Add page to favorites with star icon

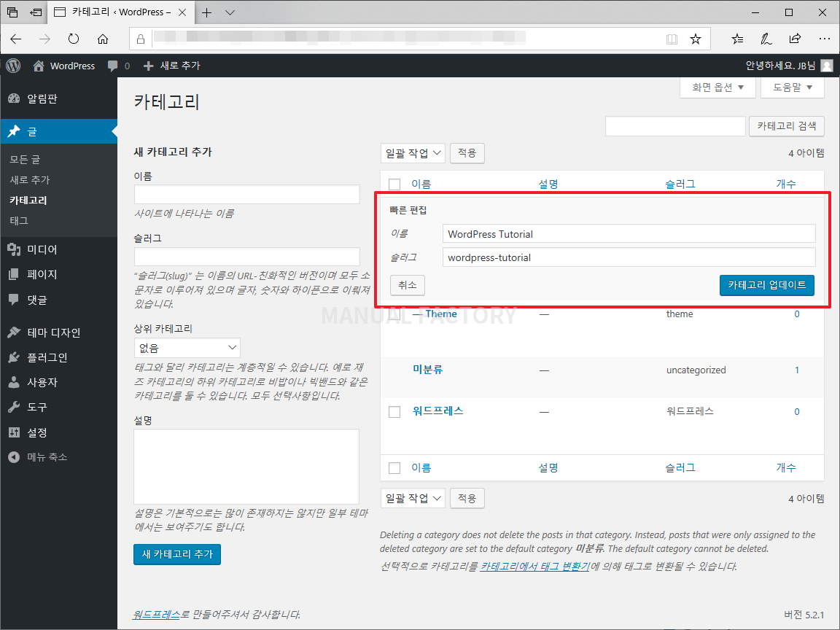tap(696, 39)
